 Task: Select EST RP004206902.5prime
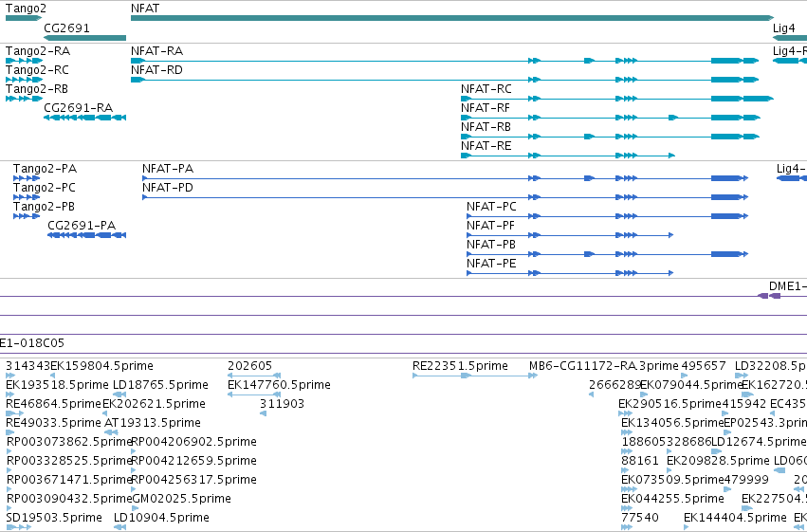[x=194, y=442]
